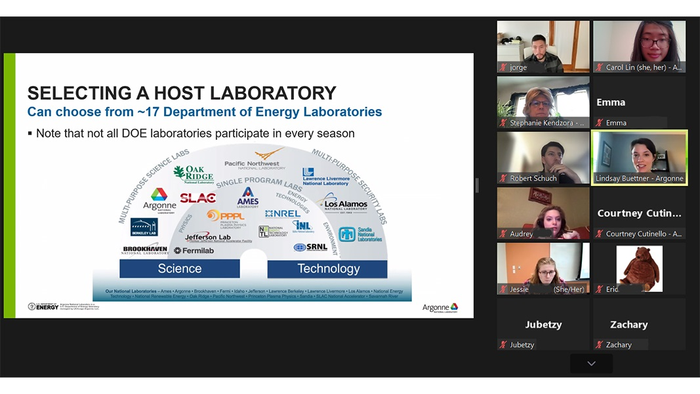Click the divider handle between slide and gallery
Viewport: 700px width, 394px height.
point(477,185)
